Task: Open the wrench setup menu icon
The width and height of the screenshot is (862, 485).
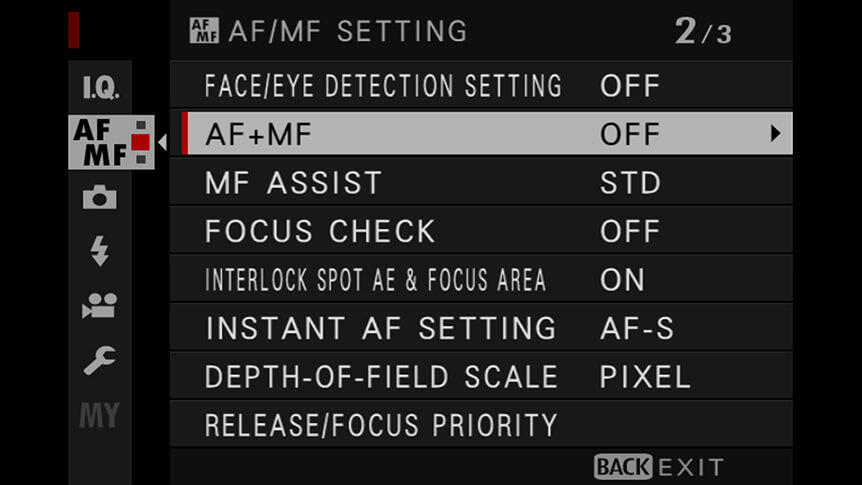Action: click(x=100, y=360)
